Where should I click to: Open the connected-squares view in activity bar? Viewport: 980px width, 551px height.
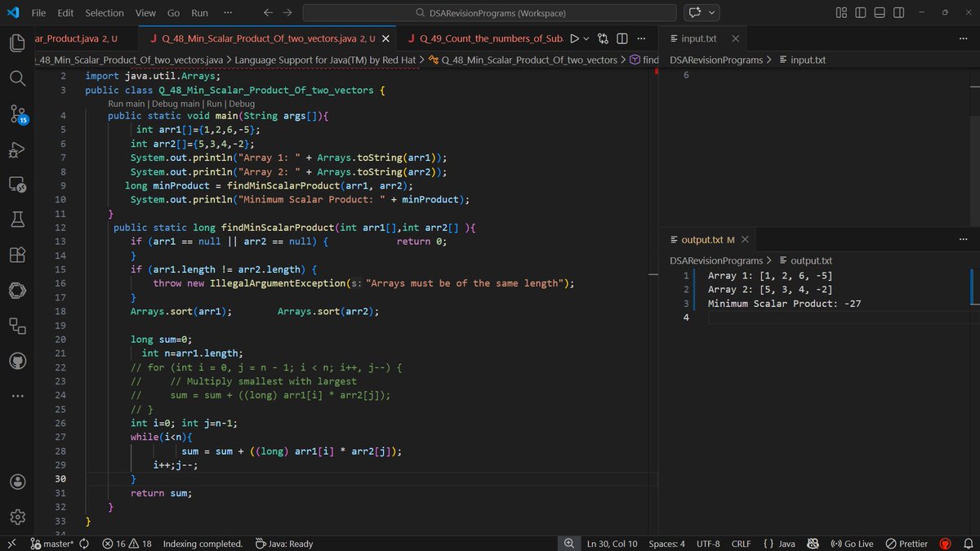pyautogui.click(x=18, y=326)
